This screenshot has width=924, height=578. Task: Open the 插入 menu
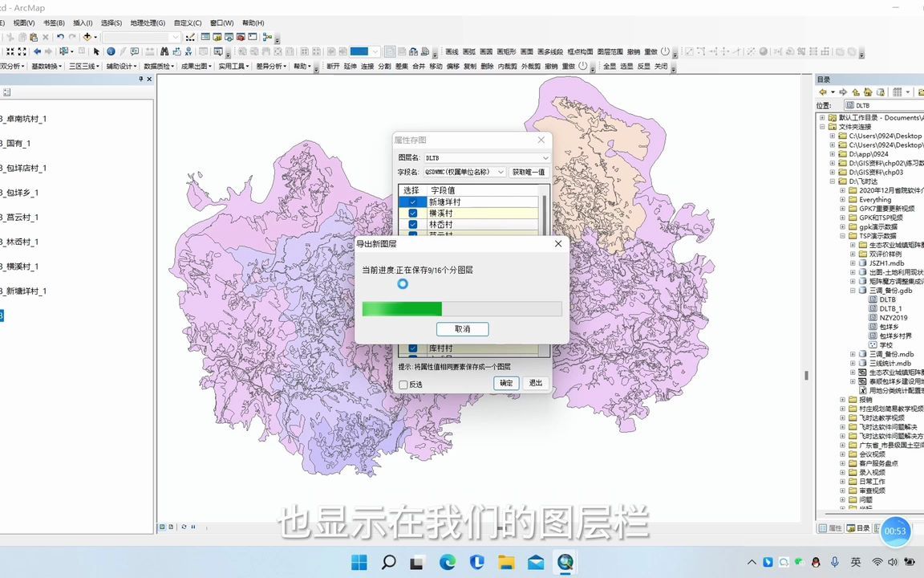83,22
